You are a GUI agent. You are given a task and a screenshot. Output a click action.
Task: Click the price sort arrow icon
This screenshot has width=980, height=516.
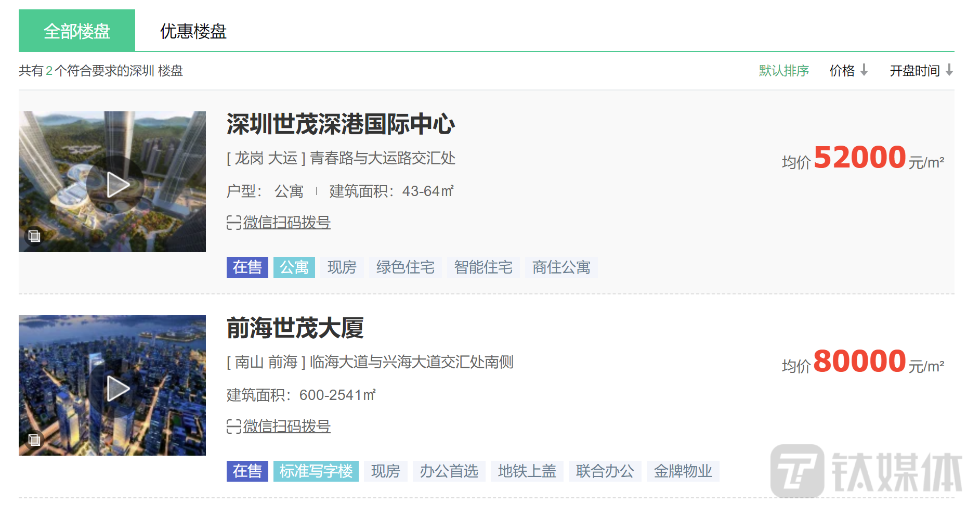(x=864, y=70)
